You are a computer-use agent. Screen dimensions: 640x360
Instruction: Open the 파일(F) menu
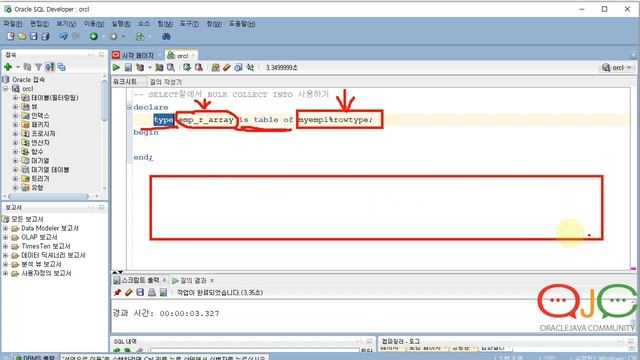point(12,24)
